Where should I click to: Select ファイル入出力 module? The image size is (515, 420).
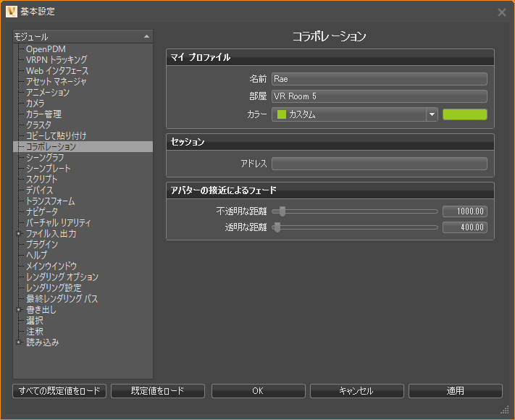point(51,233)
